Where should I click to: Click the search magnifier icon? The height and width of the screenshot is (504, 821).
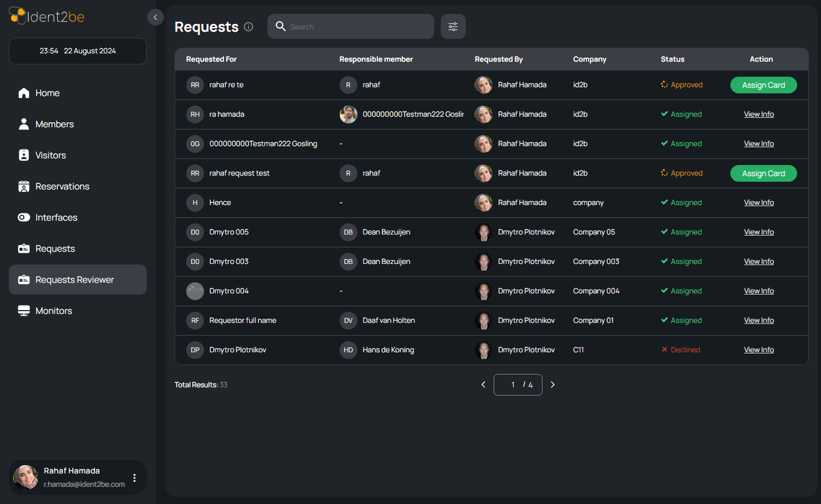point(281,26)
